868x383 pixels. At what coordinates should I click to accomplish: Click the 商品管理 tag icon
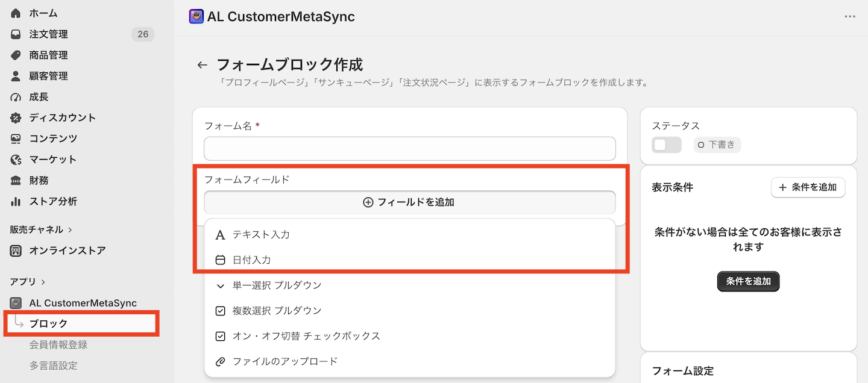(x=16, y=55)
